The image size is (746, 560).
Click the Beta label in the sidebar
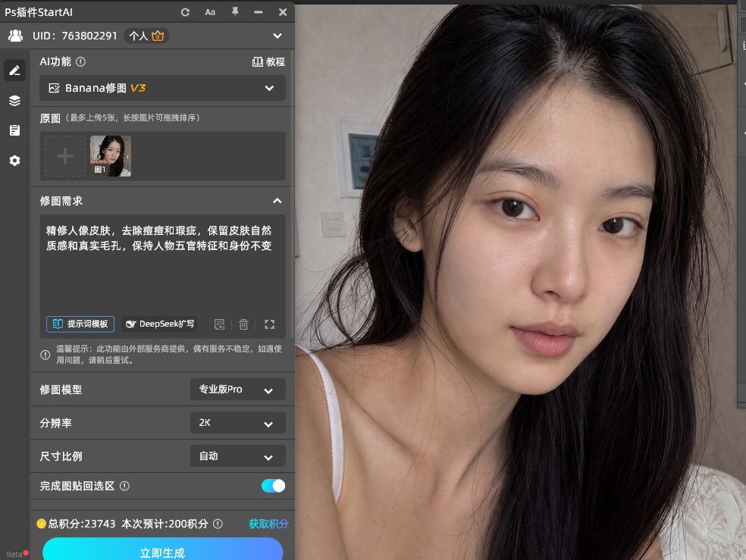pos(14,554)
